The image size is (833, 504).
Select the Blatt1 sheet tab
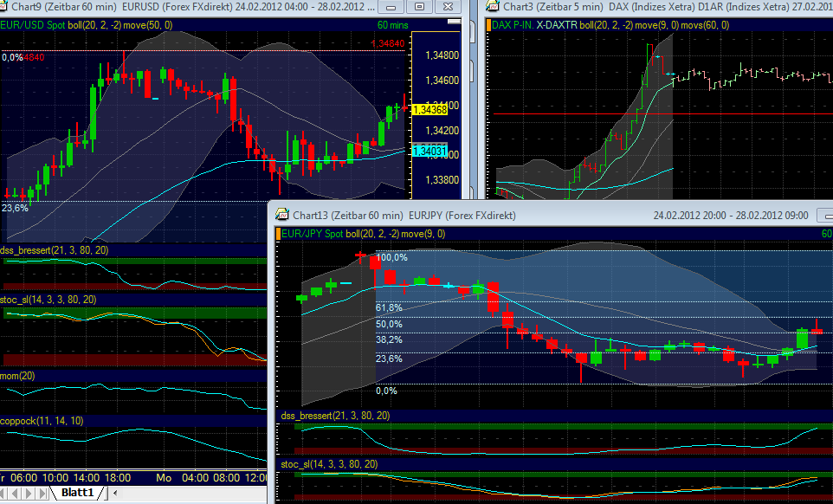pyautogui.click(x=76, y=492)
